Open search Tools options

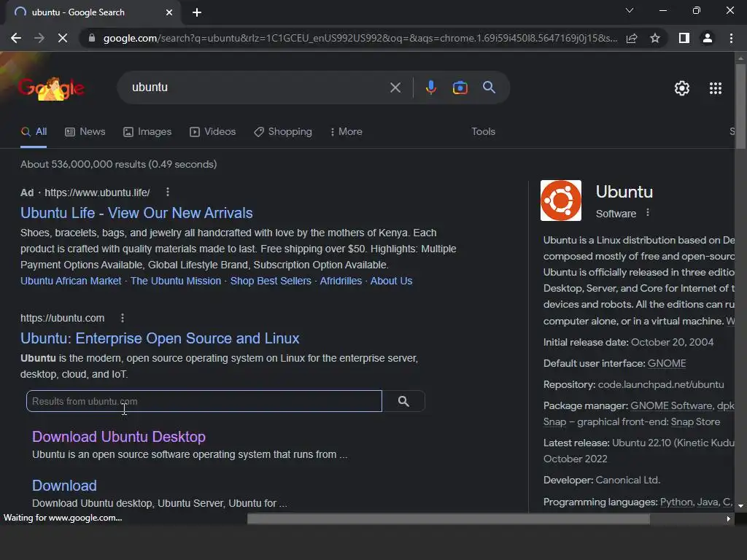pyautogui.click(x=483, y=131)
